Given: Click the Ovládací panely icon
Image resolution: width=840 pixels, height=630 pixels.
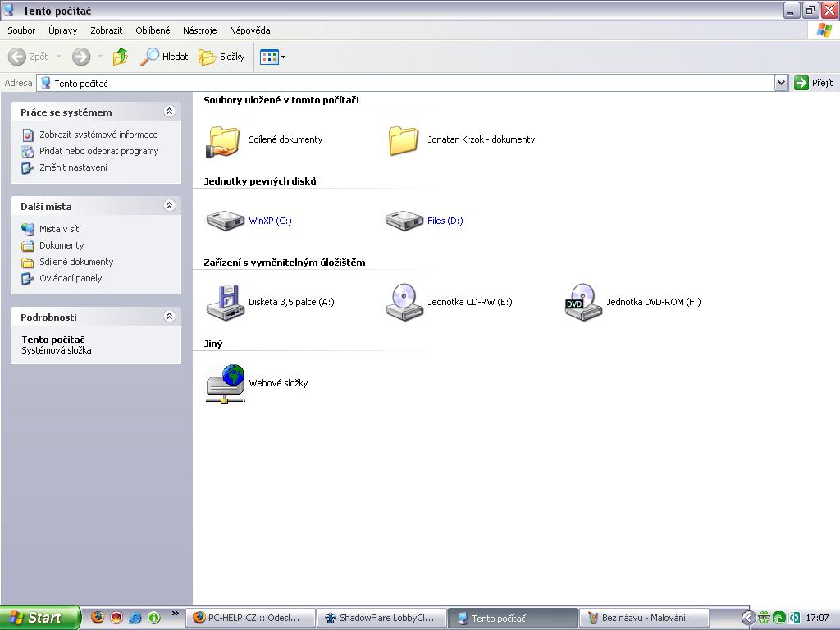Looking at the screenshot, I should (x=28, y=279).
